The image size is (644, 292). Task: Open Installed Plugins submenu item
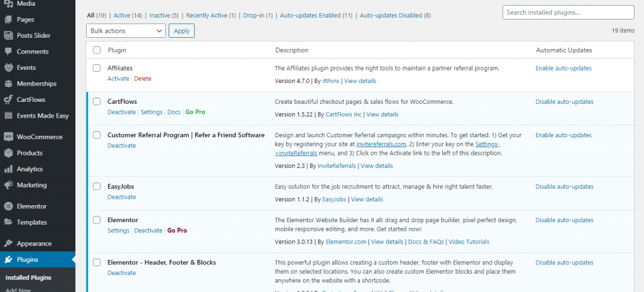pos(28,278)
